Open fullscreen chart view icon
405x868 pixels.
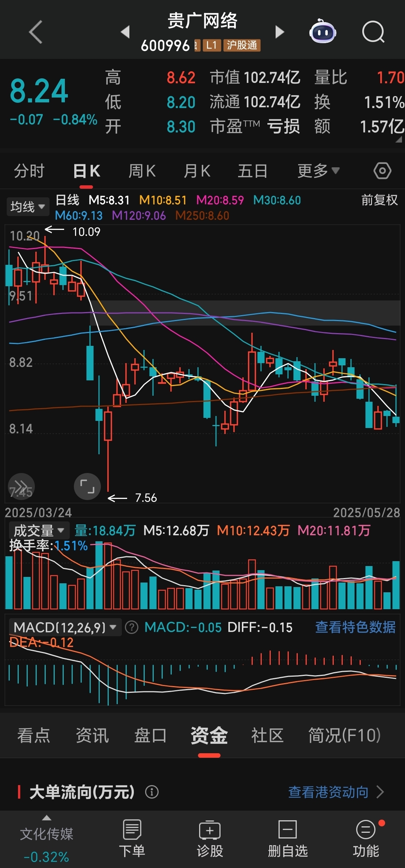tap(87, 487)
